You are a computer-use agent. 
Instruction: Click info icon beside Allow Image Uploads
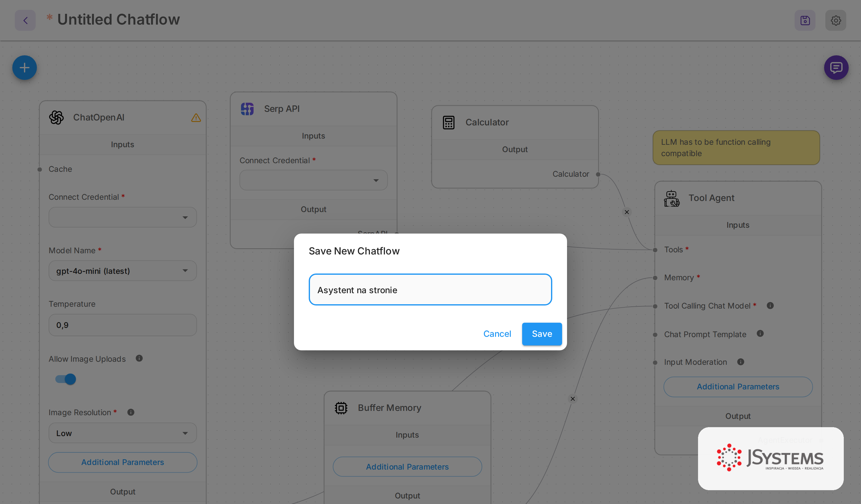tap(139, 358)
